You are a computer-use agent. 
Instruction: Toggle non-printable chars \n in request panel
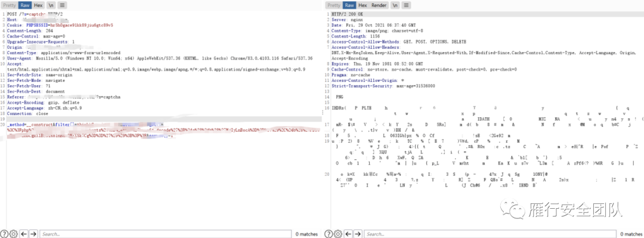[x=51, y=5]
